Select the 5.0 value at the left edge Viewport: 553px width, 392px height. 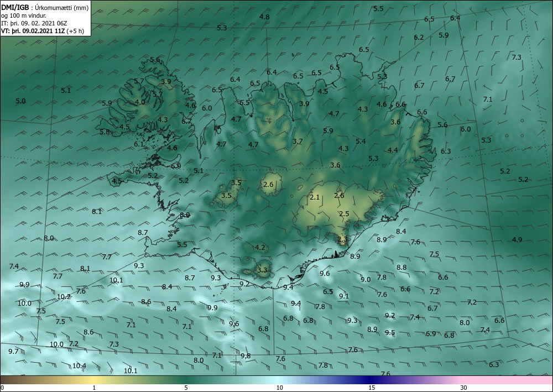click(21, 101)
